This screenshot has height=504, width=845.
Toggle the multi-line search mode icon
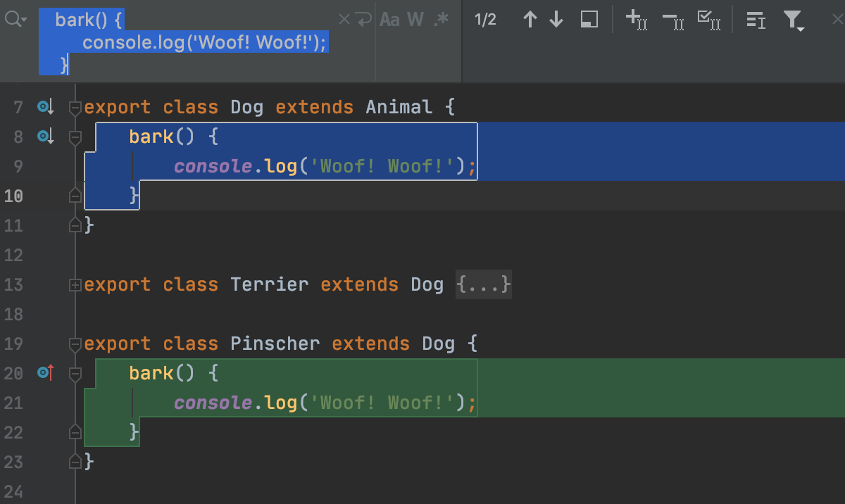[x=756, y=20]
